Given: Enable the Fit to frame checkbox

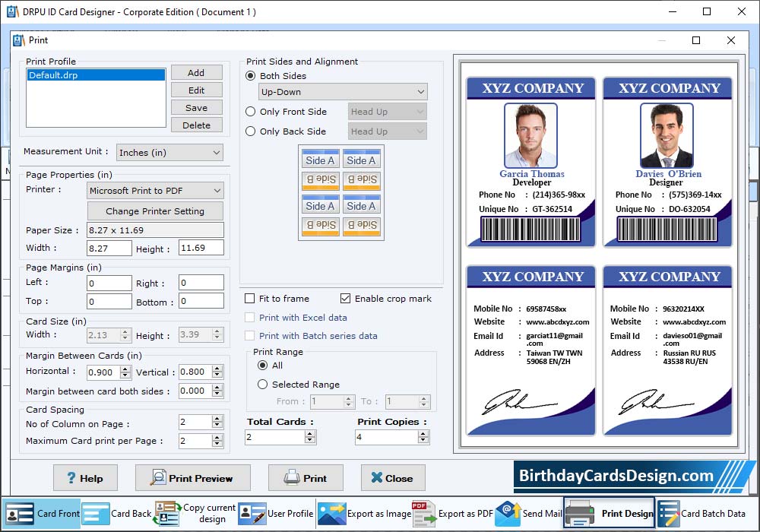Looking at the screenshot, I should [249, 299].
